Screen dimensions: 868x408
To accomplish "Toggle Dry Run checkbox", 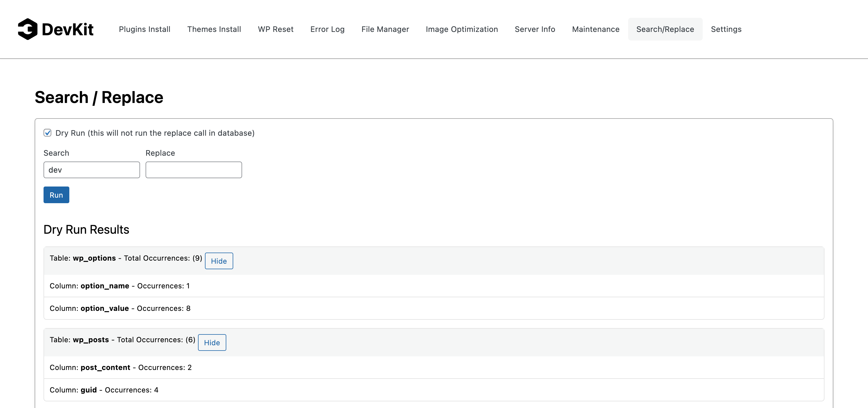I will click(48, 132).
